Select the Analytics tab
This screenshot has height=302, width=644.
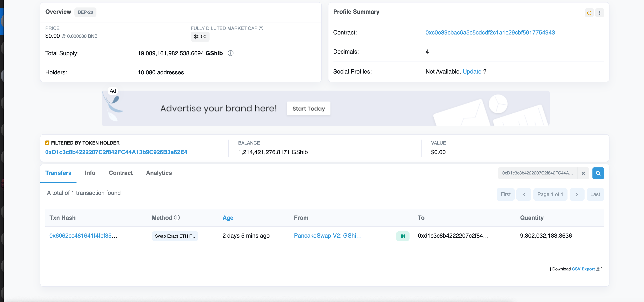point(159,173)
